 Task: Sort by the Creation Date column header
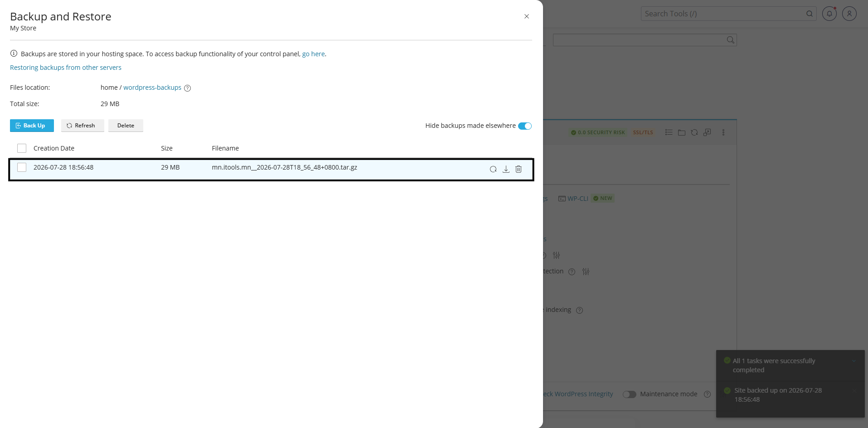[54, 148]
